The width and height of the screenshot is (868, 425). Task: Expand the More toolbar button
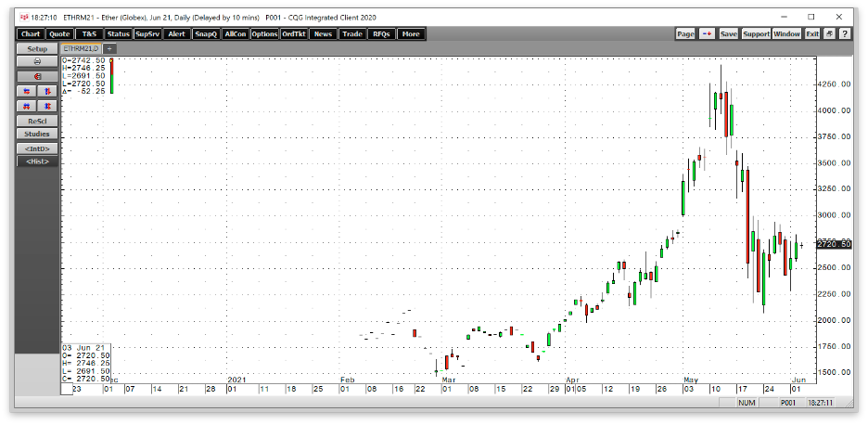pyautogui.click(x=411, y=34)
